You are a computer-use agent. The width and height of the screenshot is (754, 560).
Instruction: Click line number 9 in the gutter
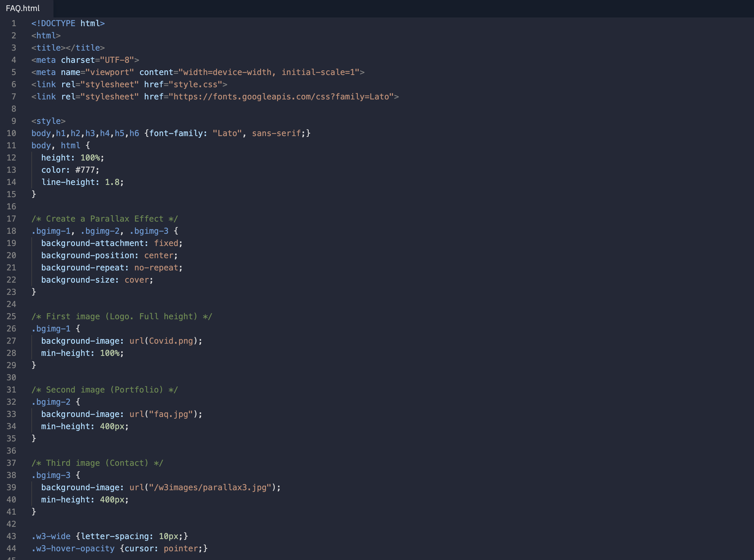pyautogui.click(x=14, y=121)
